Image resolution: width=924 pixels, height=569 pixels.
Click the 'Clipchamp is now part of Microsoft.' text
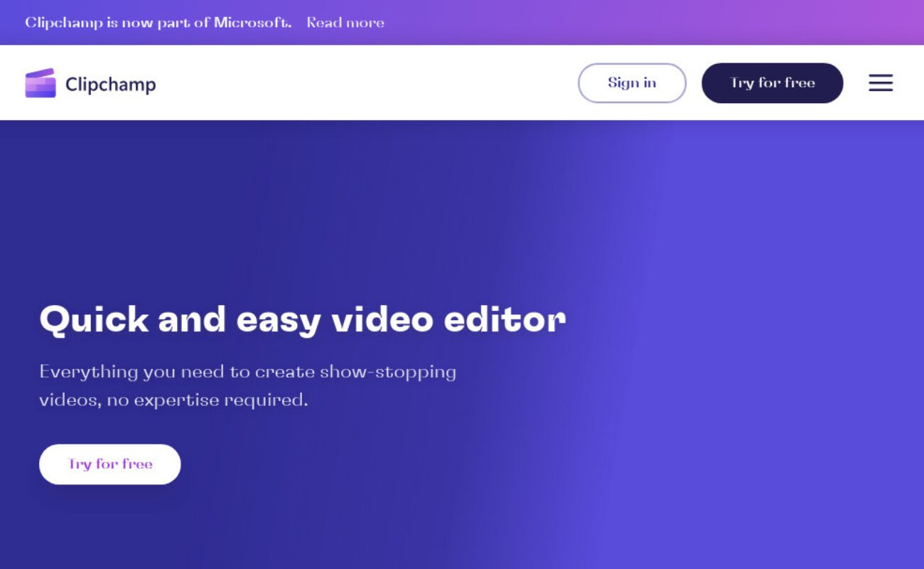(159, 23)
